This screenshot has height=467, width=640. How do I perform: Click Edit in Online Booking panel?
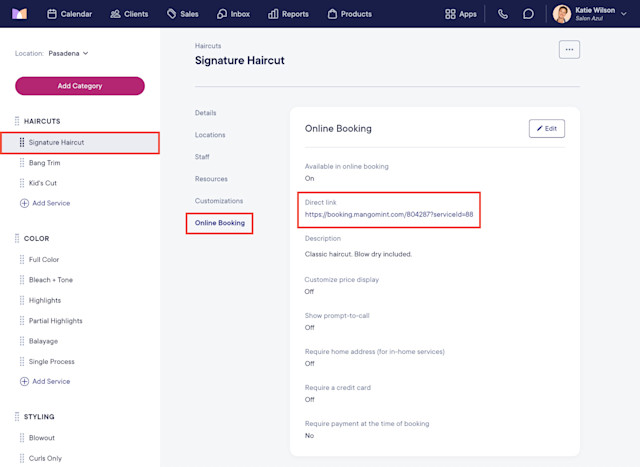point(547,129)
